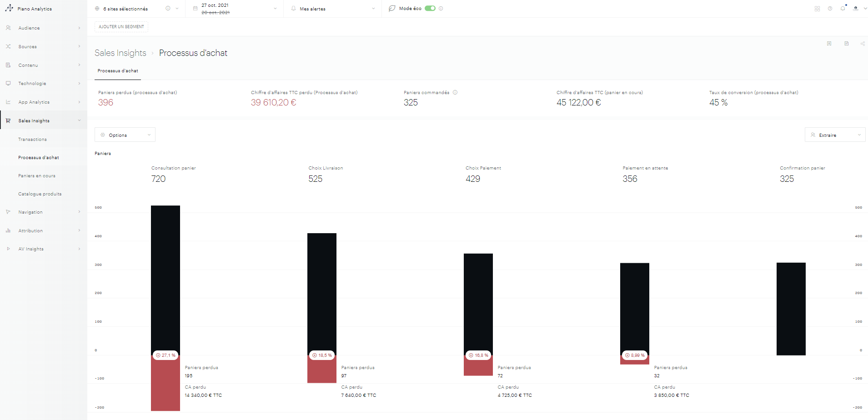Open the Extraire dropdown
The width and height of the screenshot is (868, 420).
click(835, 135)
